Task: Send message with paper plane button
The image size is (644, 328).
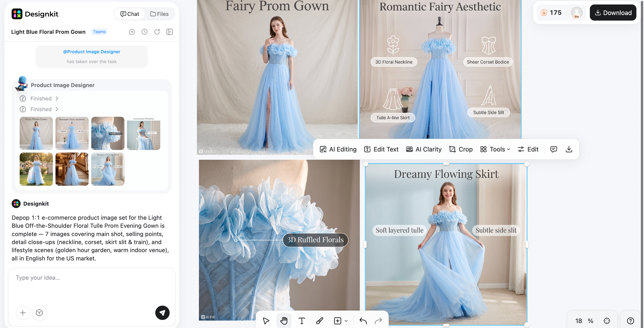Action: click(162, 313)
